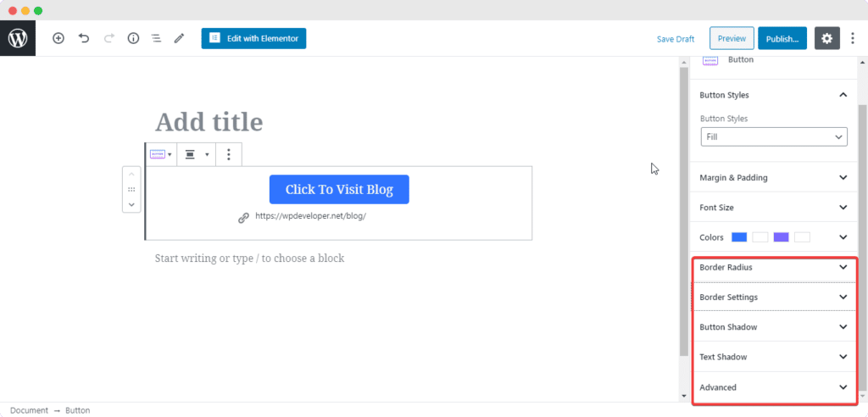Click the Save Draft link
This screenshot has height=417, width=868.
coord(675,39)
